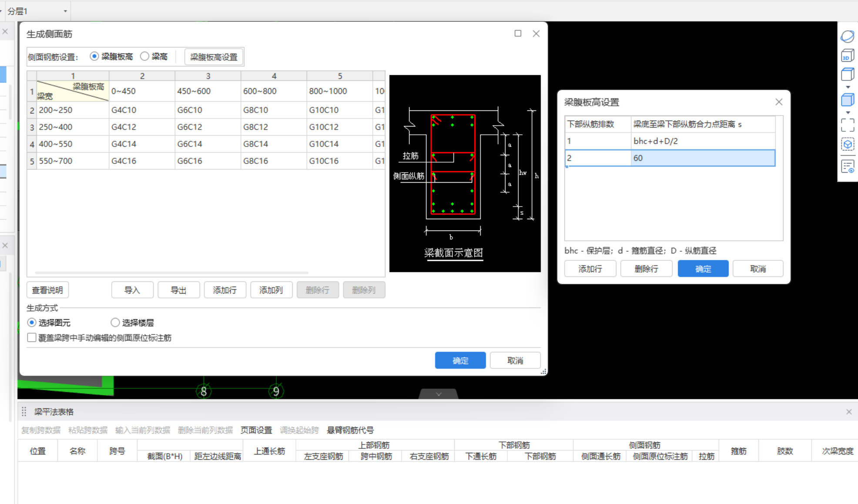Edit the cell containing 60
Screen dimensions: 858x504
703,158
